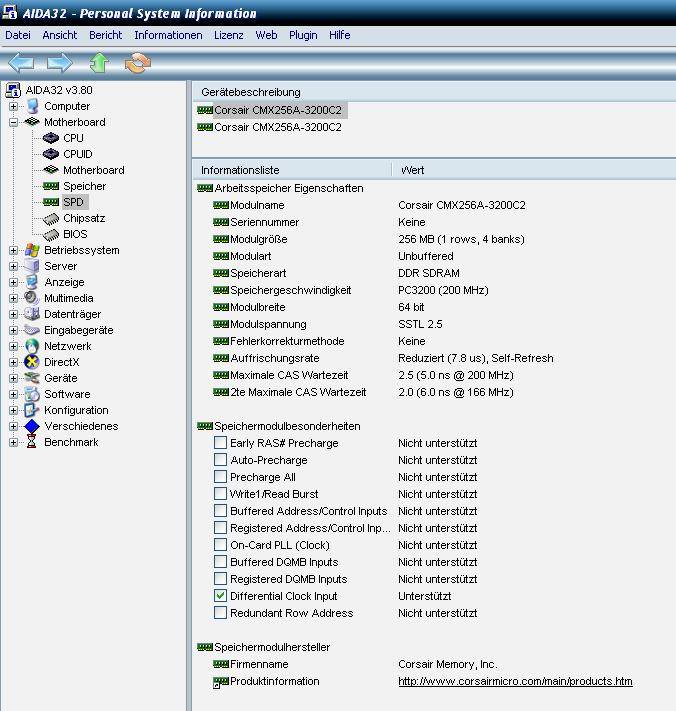The image size is (676, 711).
Task: Click the Modulname value Corsair CMX256A-3200C2
Action: pos(462,205)
